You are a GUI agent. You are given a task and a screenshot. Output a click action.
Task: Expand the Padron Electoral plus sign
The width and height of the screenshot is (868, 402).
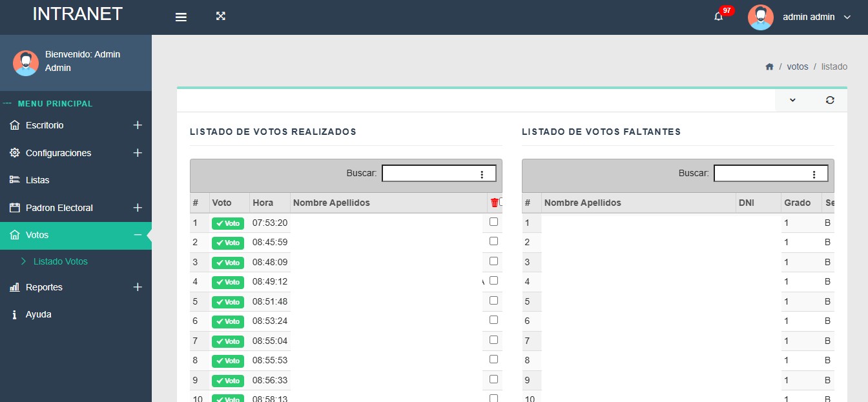tap(138, 208)
